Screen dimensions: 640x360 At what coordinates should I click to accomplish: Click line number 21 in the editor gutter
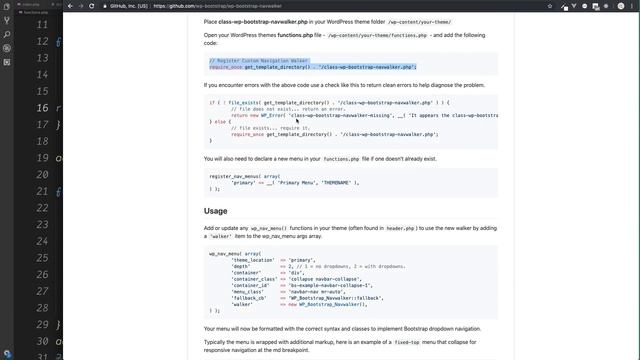pos(42,191)
